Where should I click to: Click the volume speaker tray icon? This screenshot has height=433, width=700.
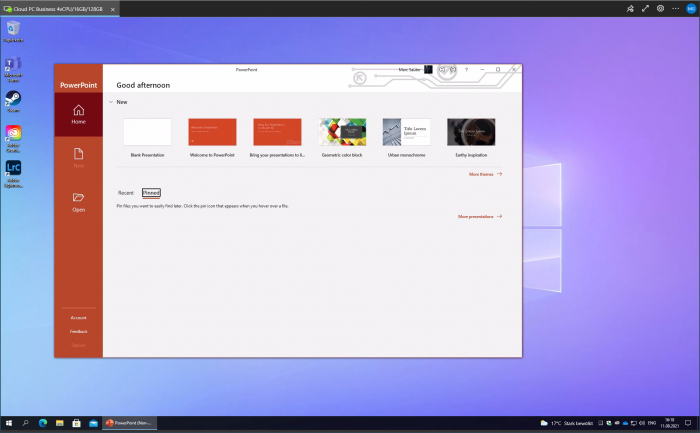pos(642,423)
